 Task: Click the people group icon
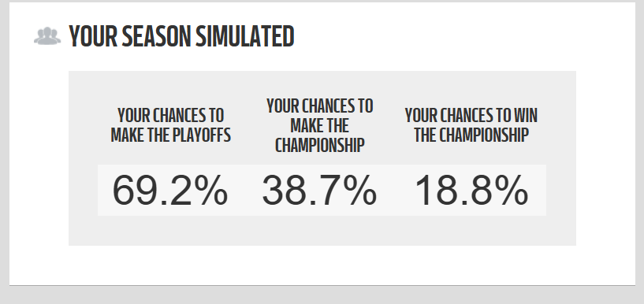coord(47,36)
